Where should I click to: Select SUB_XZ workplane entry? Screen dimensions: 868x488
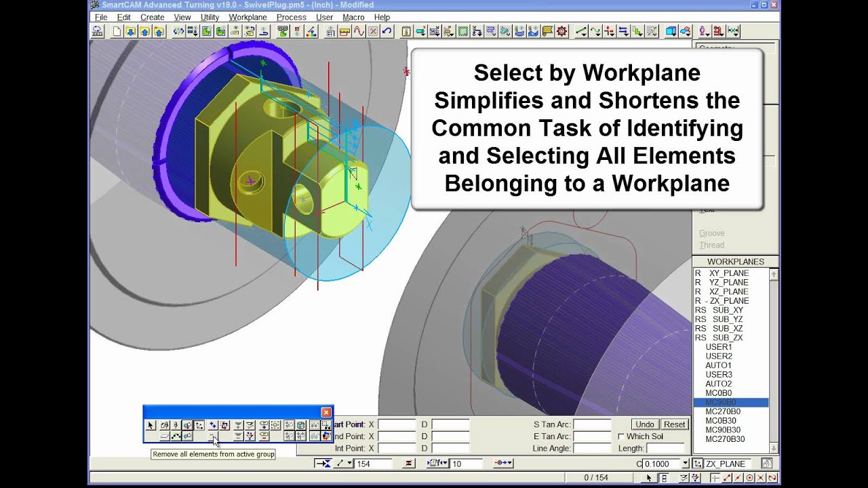coord(731,329)
